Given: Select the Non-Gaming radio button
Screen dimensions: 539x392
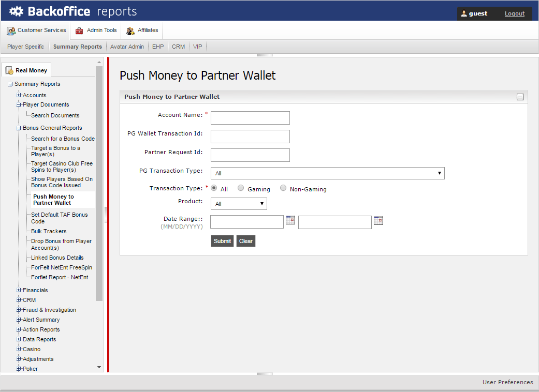Looking at the screenshot, I should tap(283, 188).
